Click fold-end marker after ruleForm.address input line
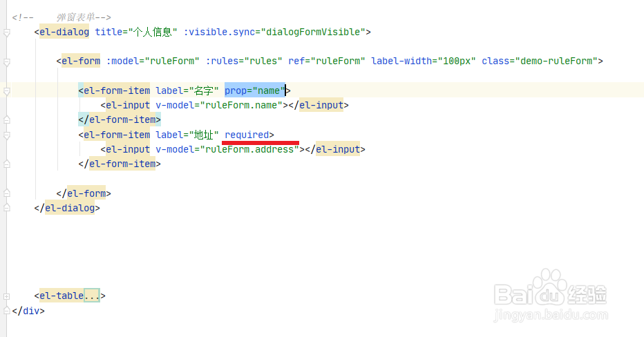This screenshot has height=337, width=644. tap(7, 164)
